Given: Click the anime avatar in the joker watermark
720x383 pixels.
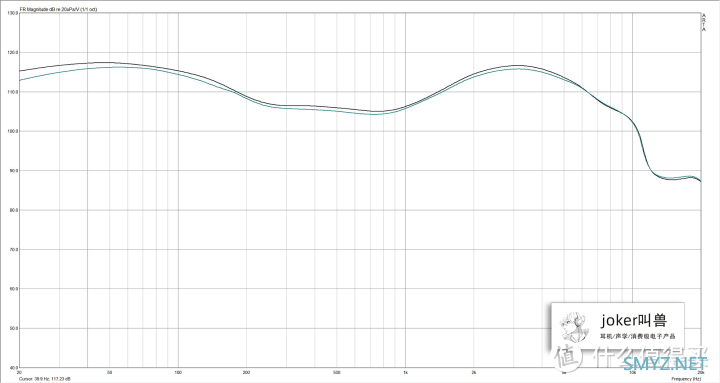Looking at the screenshot, I should click(573, 327).
